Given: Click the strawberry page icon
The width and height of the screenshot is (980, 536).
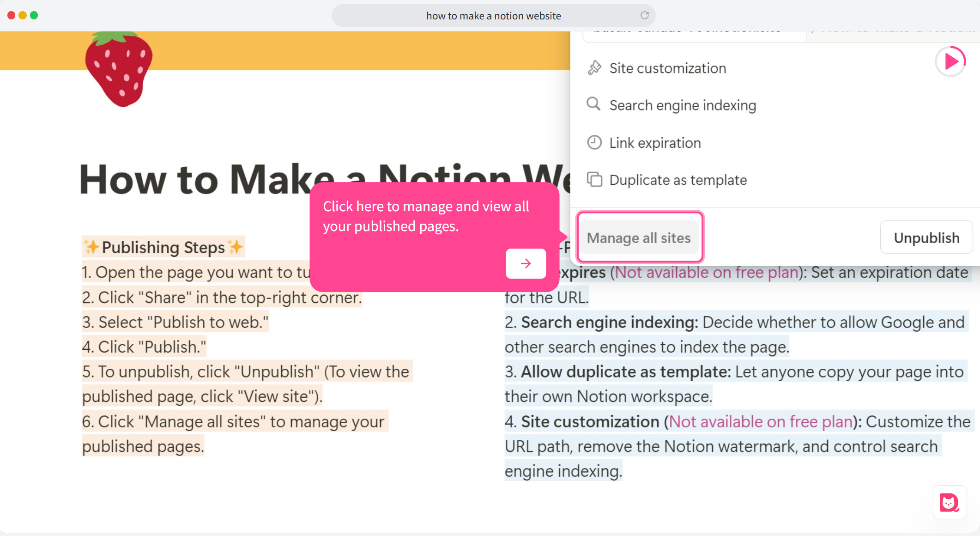Looking at the screenshot, I should coord(119,69).
